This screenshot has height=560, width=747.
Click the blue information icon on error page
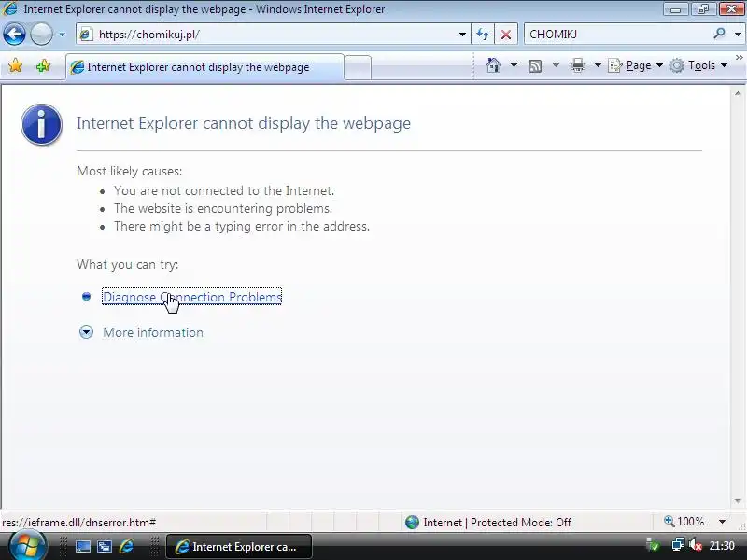pyautogui.click(x=41, y=125)
